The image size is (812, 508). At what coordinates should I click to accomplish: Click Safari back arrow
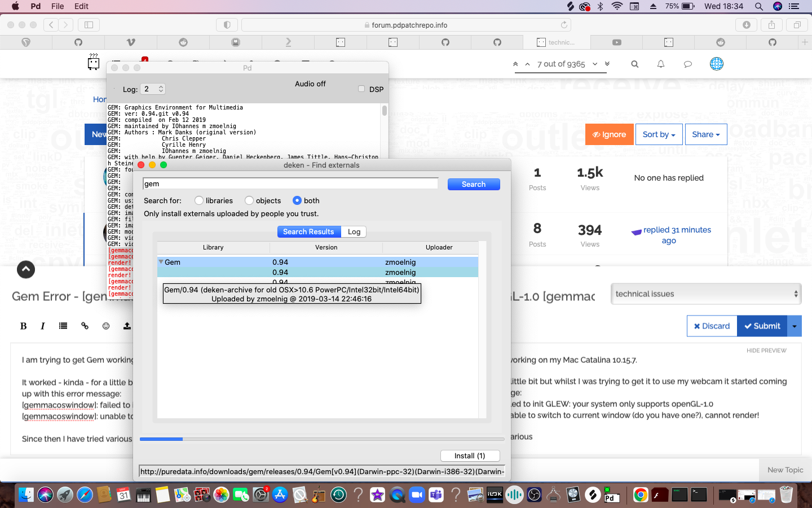(51, 25)
